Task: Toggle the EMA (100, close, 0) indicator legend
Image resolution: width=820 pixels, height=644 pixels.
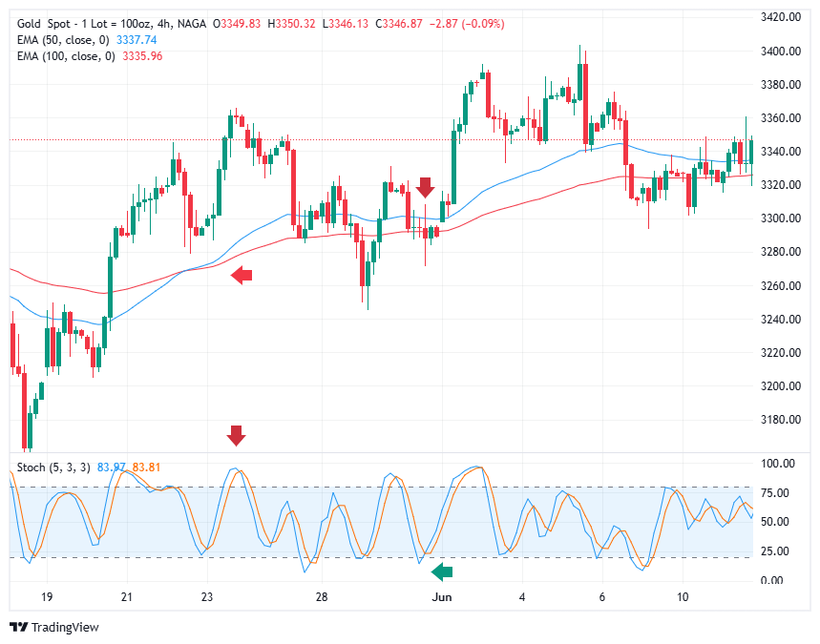Action: tap(68, 57)
